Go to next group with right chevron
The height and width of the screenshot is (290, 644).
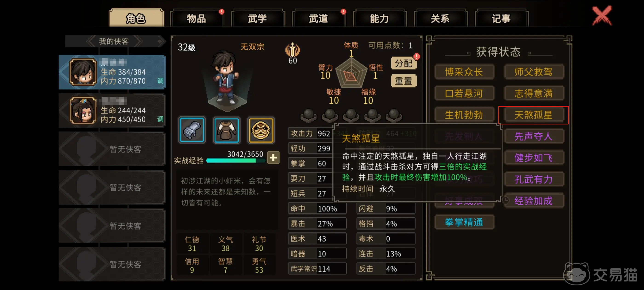point(138,41)
